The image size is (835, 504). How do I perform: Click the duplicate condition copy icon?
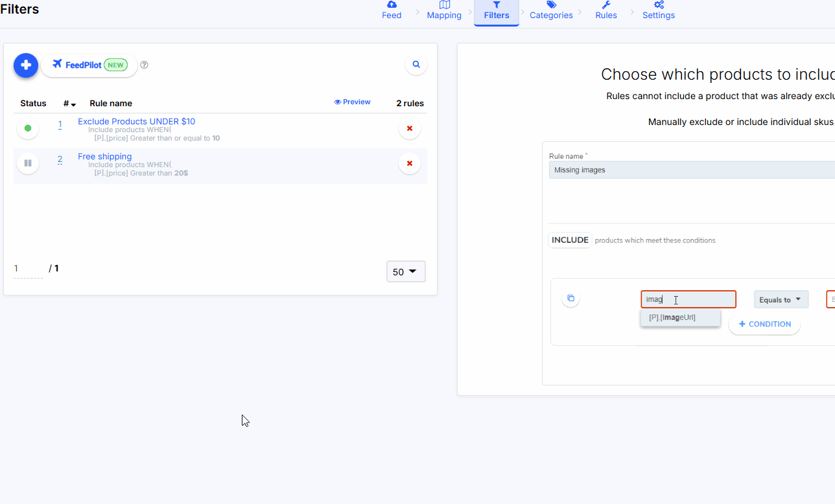tap(570, 299)
